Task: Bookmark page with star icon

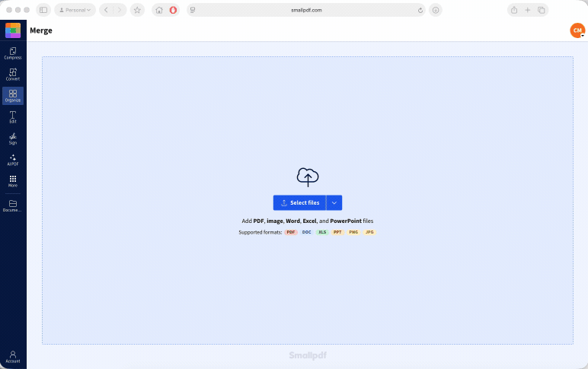Action: click(x=137, y=10)
